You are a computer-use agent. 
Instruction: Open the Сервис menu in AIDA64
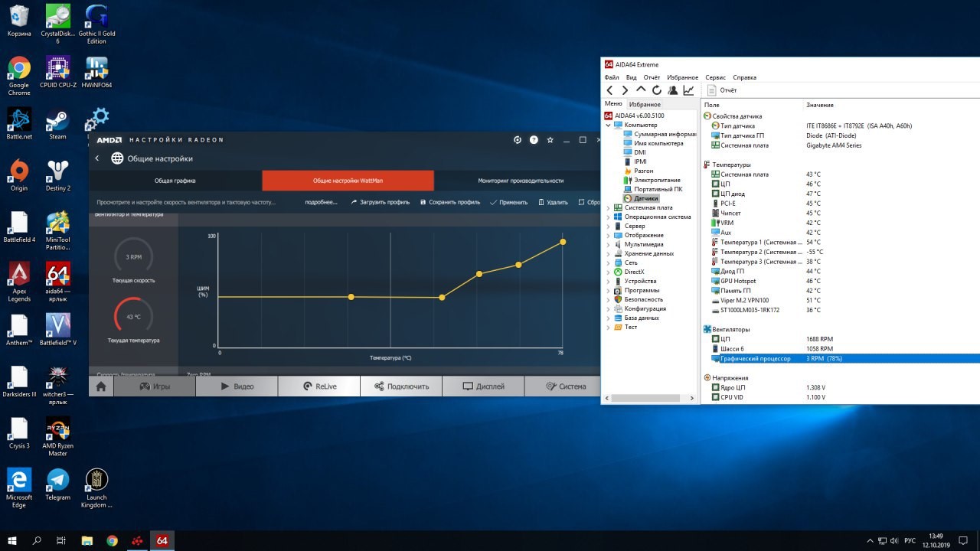pyautogui.click(x=716, y=77)
